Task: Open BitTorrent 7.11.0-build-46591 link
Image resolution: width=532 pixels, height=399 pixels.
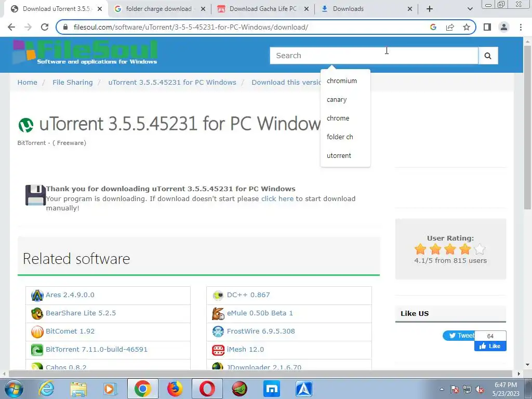Action: pos(97,350)
